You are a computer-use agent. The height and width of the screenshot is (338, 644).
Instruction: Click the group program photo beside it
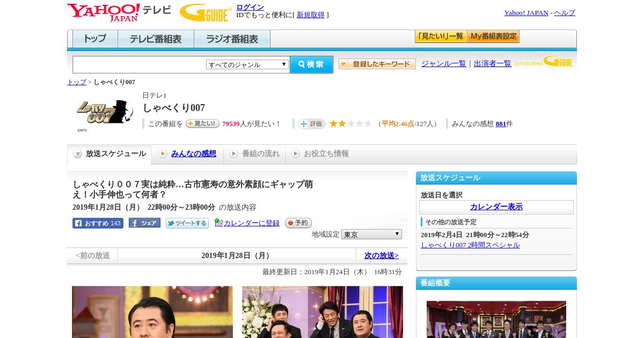coord(323,312)
